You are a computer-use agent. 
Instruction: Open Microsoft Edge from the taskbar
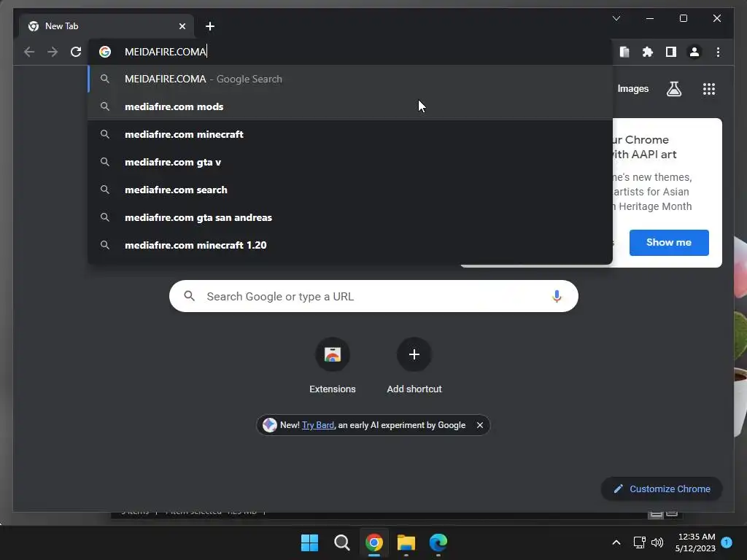coord(438,542)
